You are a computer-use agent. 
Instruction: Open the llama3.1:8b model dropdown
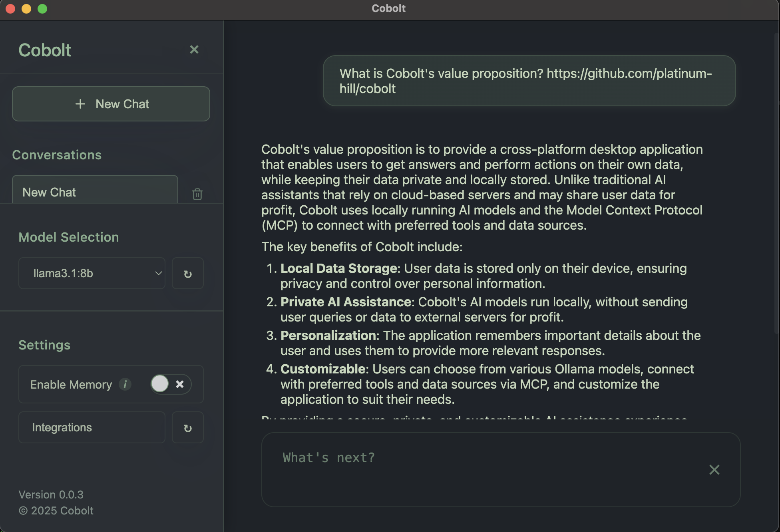[x=92, y=274]
